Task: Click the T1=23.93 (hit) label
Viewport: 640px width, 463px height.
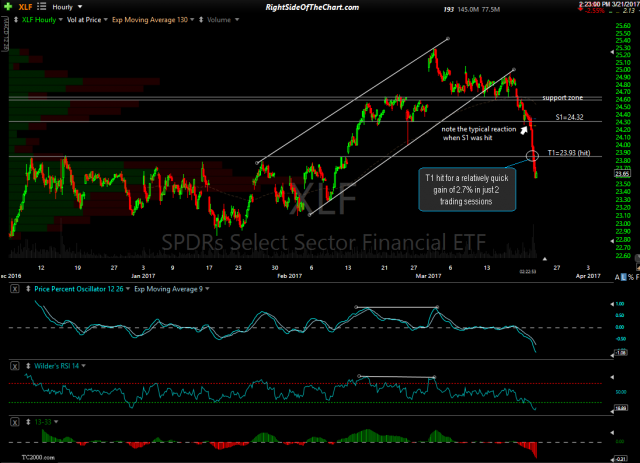Action: (569, 153)
